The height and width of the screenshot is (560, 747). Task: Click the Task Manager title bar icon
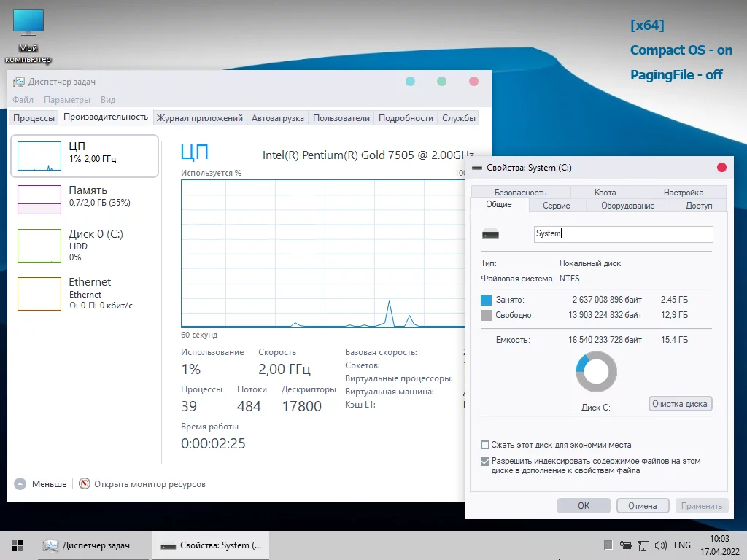point(18,82)
